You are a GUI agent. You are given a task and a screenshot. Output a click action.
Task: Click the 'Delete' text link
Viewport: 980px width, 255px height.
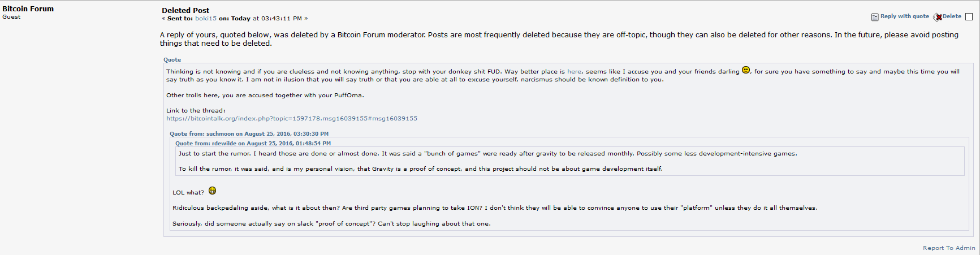click(952, 16)
